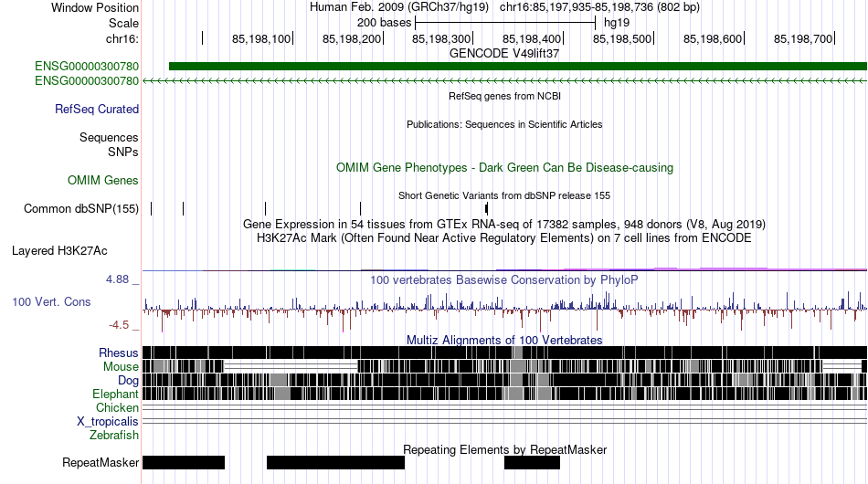This screenshot has width=868, height=484.
Task: Click the 85,198,200 ruler position
Action: click(x=352, y=38)
